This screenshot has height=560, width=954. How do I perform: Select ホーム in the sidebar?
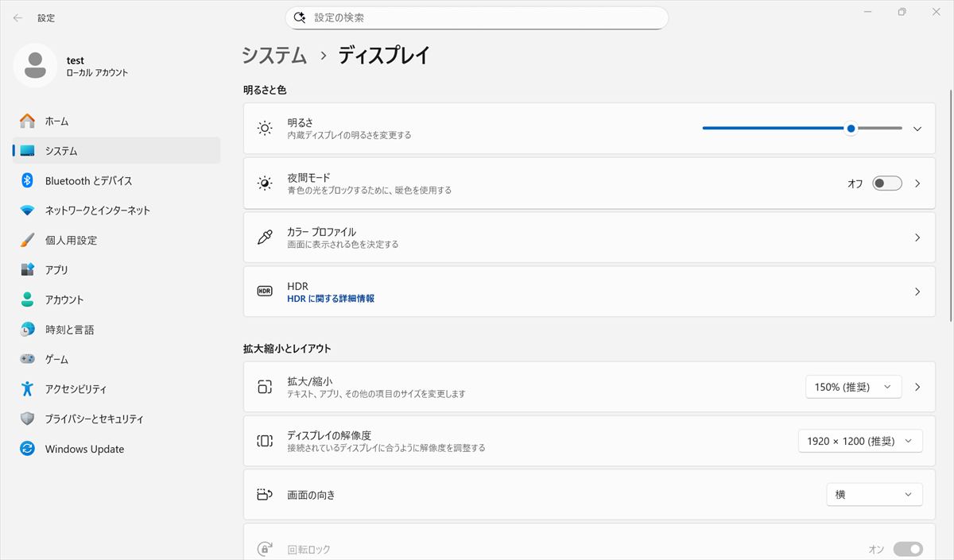(56, 121)
